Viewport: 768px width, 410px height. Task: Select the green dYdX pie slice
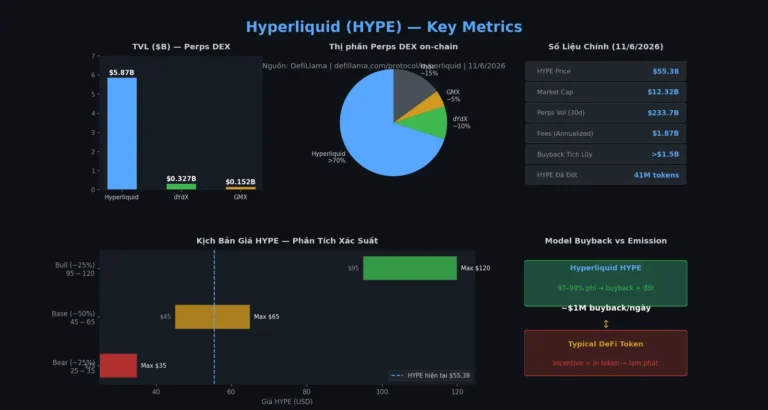tap(426, 122)
